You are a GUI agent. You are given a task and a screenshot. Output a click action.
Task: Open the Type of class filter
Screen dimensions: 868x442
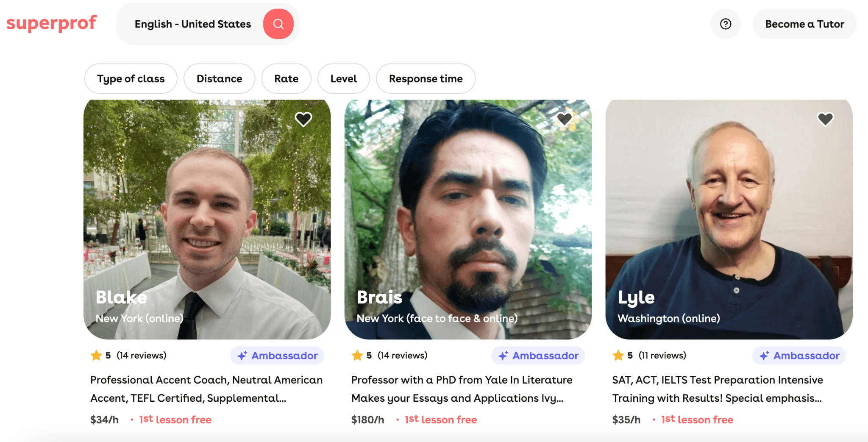coord(131,79)
